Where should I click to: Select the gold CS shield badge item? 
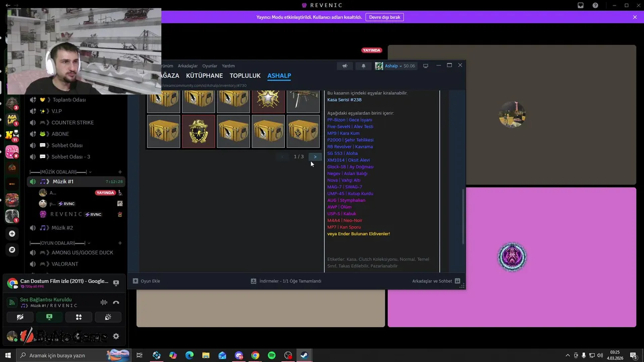tap(199, 131)
